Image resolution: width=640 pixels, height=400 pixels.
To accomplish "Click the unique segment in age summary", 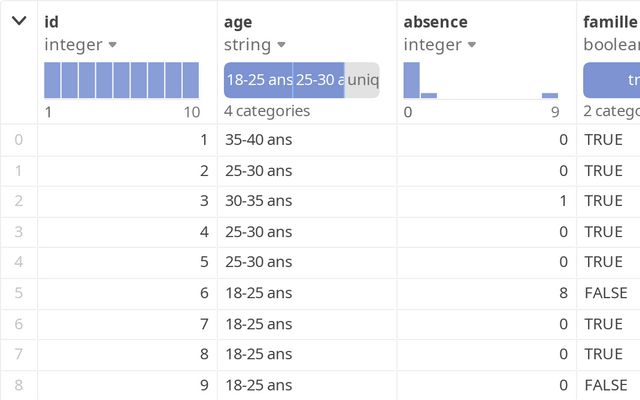I will [x=362, y=80].
